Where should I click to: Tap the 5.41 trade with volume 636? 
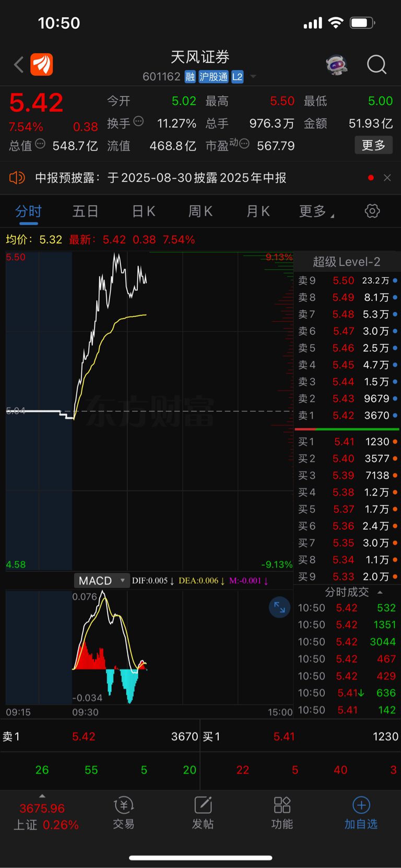click(x=347, y=693)
